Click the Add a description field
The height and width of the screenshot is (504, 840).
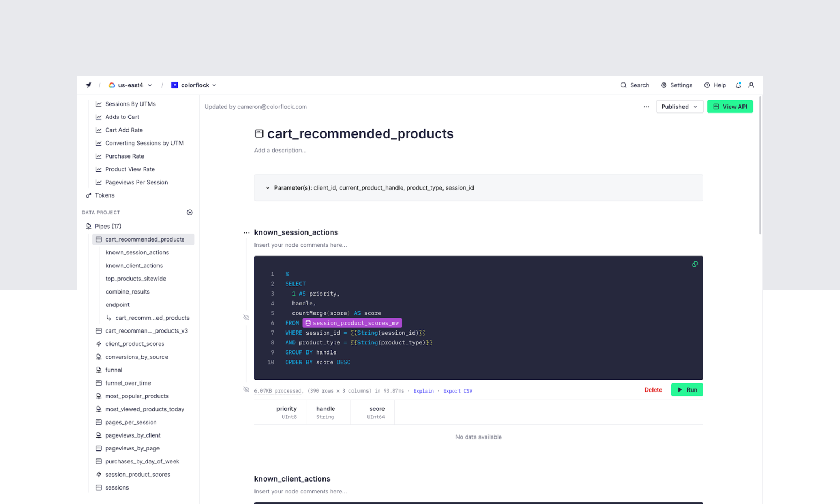280,151
